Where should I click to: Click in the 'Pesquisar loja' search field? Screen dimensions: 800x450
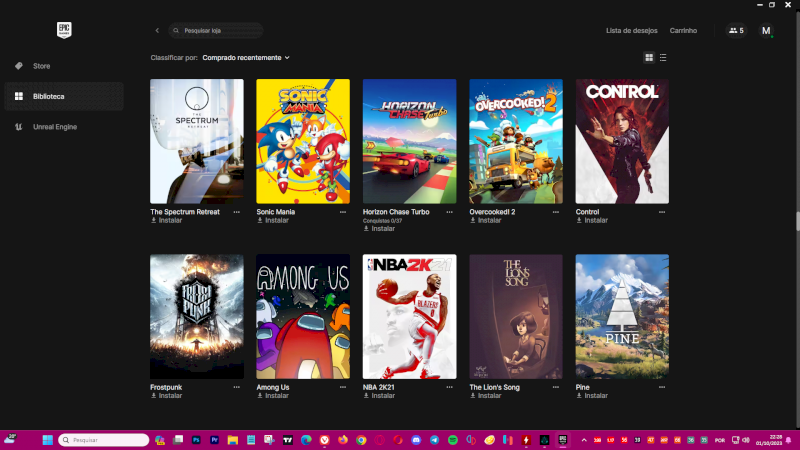(x=220, y=31)
